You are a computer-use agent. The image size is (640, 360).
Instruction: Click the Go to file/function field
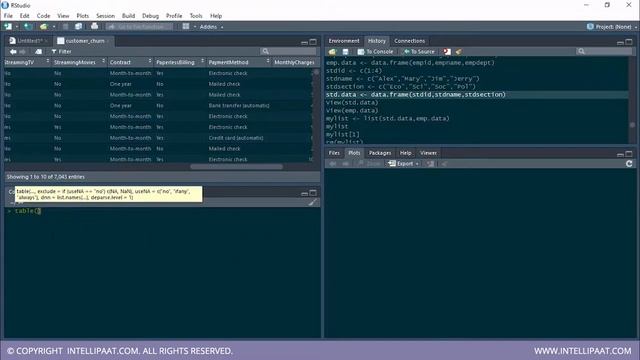click(x=140, y=27)
